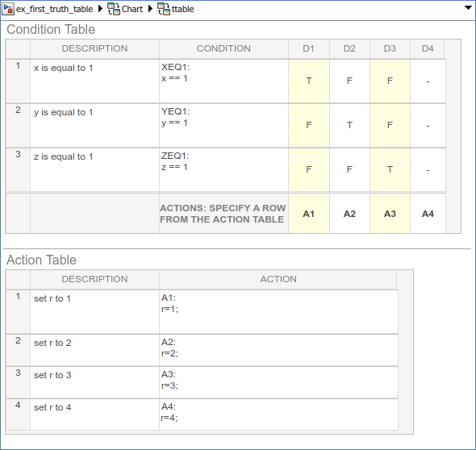Select action row number 4

(x=18, y=415)
